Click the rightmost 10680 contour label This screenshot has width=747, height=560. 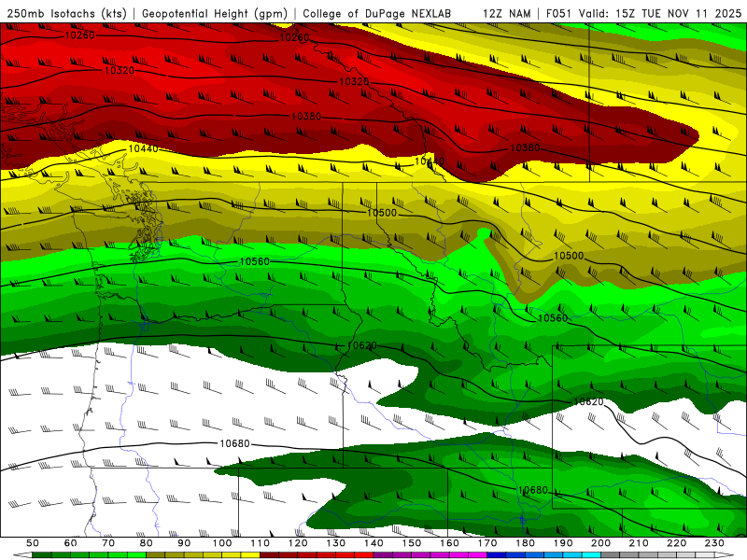coord(532,490)
